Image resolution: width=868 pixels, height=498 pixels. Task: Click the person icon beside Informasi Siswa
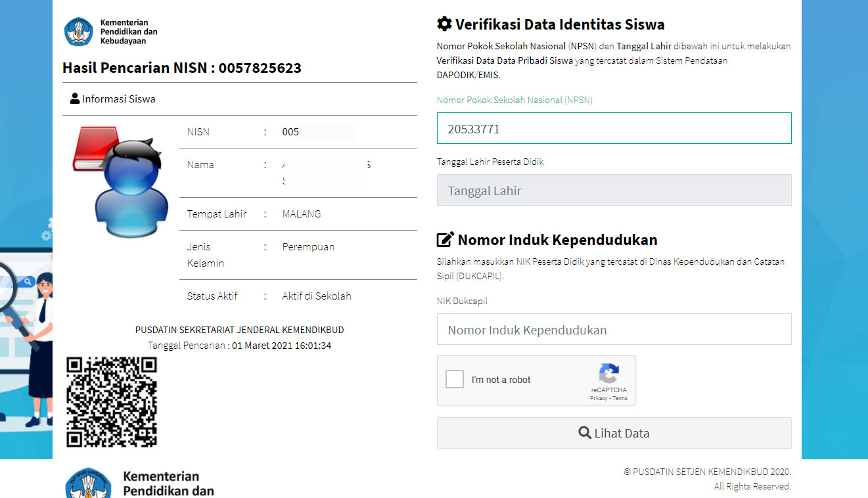pos(74,99)
